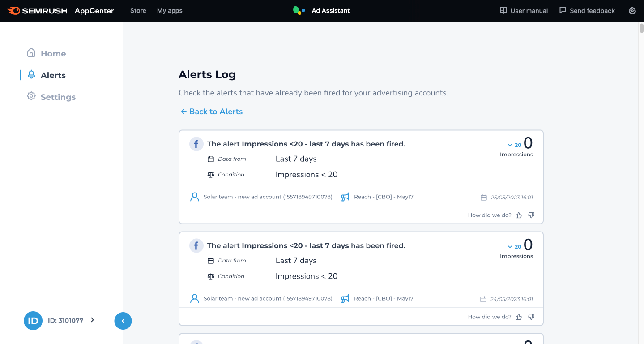Click the 0 Impressions value on 24/05/2023 alert
644x344 pixels.
(x=528, y=245)
